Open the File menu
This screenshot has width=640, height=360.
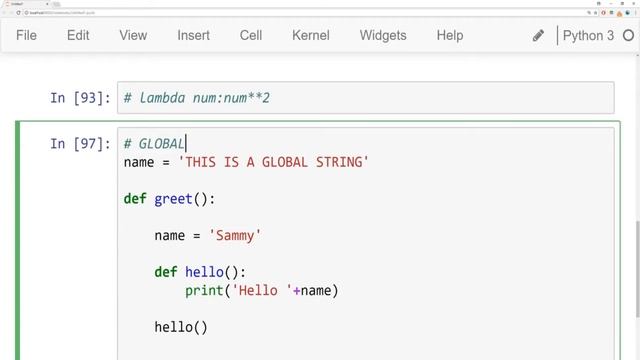click(27, 36)
